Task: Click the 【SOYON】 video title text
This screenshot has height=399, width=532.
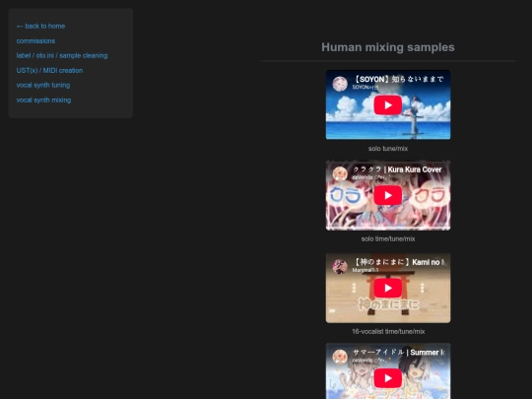Action: 398,80
